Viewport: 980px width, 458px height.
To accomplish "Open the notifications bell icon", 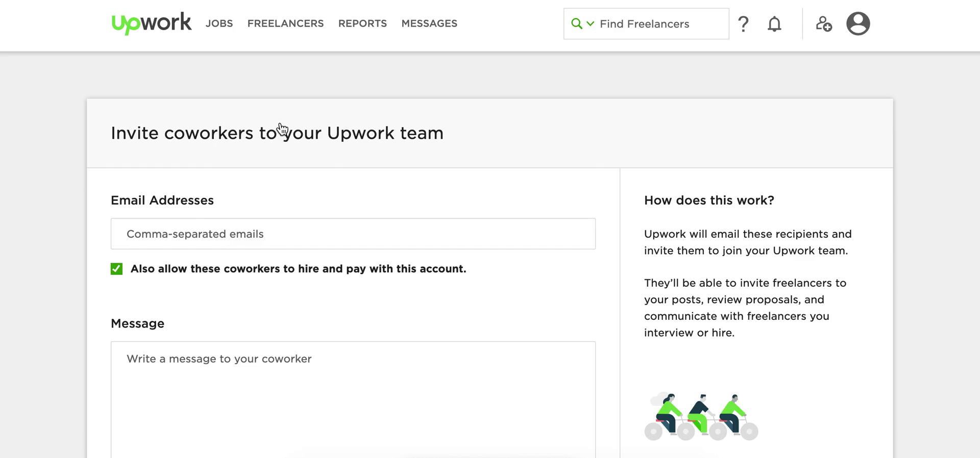I will (x=774, y=24).
